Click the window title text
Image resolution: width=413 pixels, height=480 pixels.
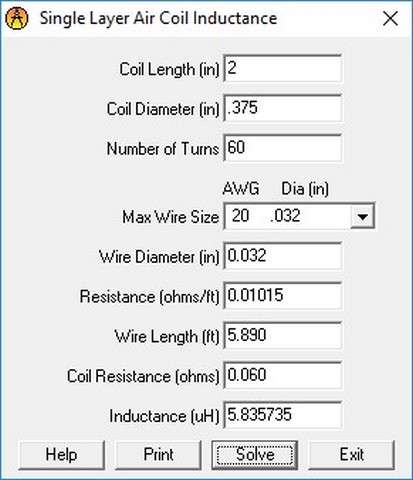(158, 18)
